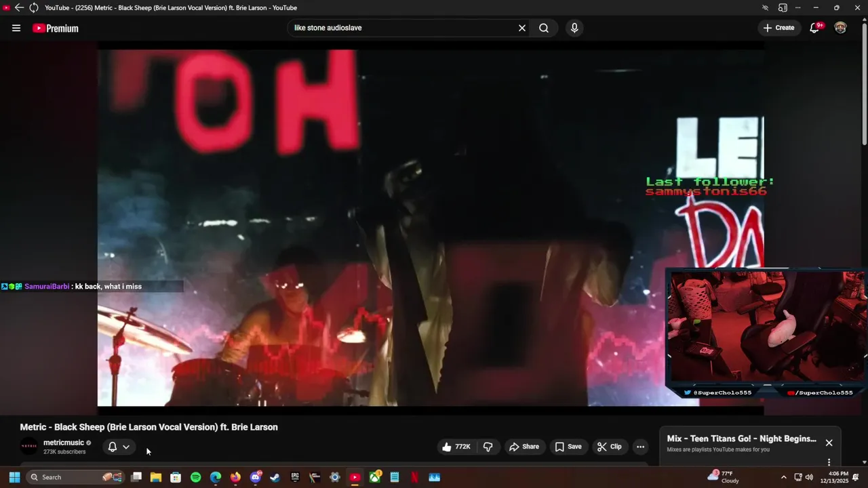Screen dimensions: 868x488
Task: Create a Clip of the video
Action: (x=609, y=447)
